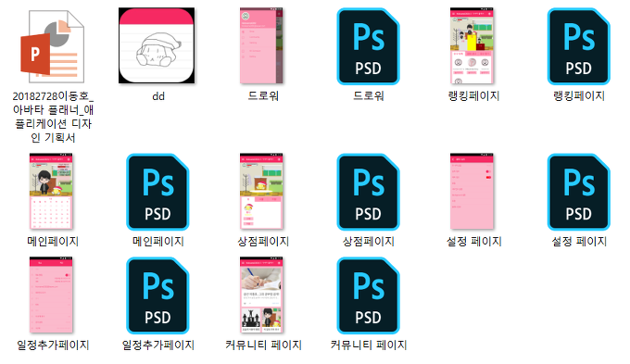The image size is (630, 364).
Task: Click the 랭킹페이지 label under PSD icon
Action: coord(579,95)
